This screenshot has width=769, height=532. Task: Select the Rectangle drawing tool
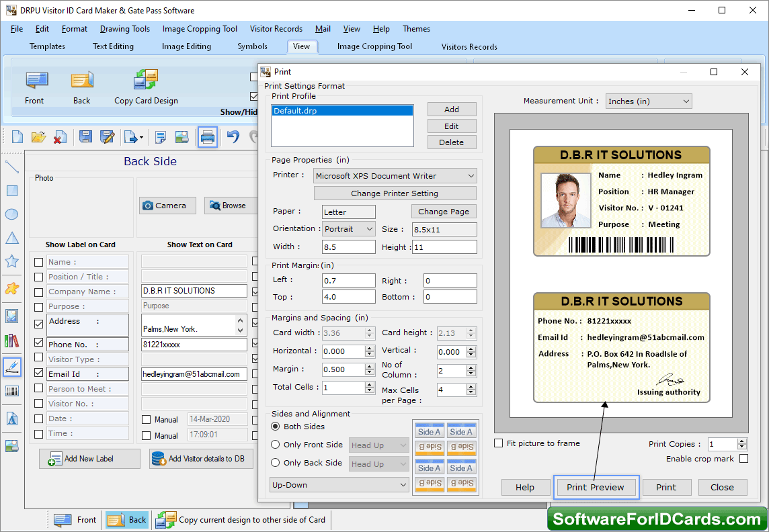[12, 191]
